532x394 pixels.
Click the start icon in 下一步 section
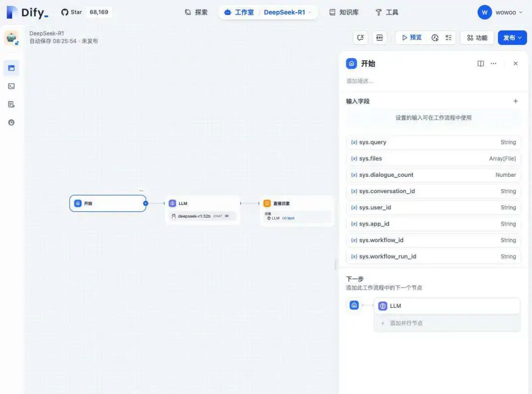[x=354, y=305]
